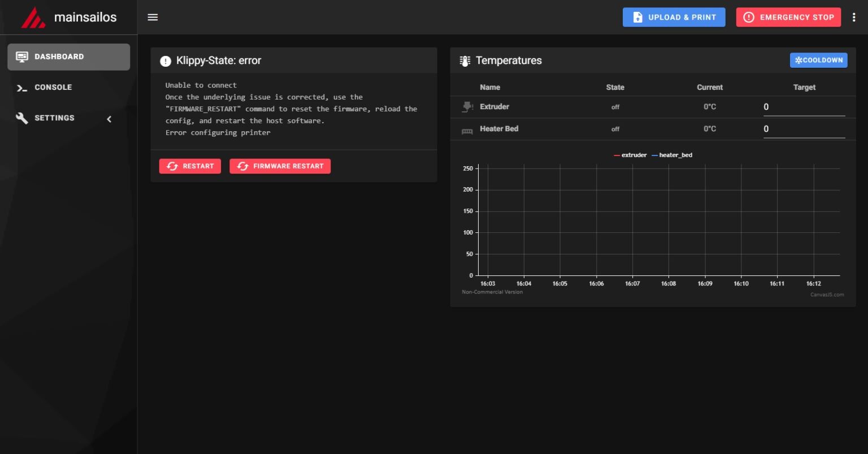Click the Klippy-State error alert icon
The width and height of the screenshot is (868, 454).
[164, 60]
